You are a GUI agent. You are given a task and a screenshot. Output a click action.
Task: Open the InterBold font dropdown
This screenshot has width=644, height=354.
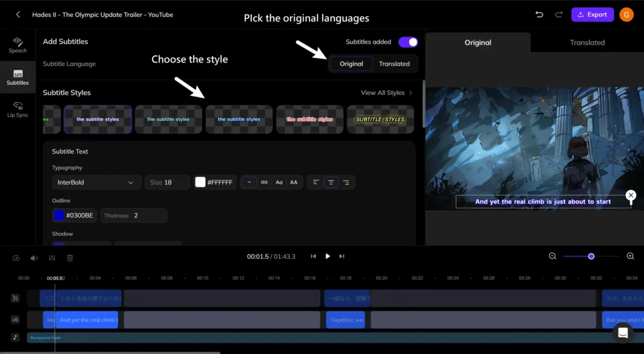[x=96, y=182]
